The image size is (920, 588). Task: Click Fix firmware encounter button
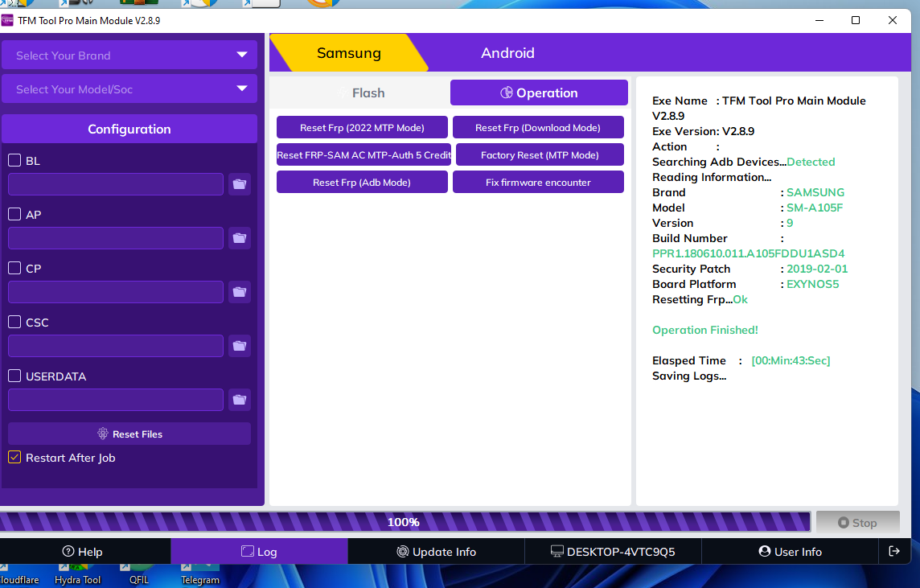click(x=538, y=182)
